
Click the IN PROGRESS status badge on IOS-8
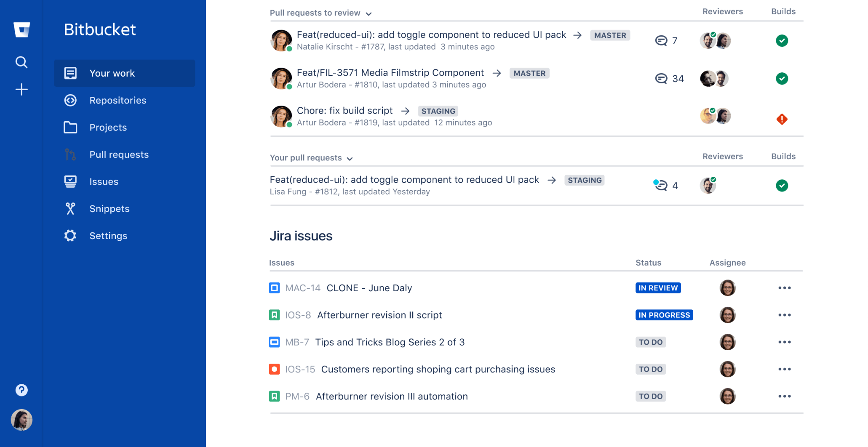[x=664, y=315]
